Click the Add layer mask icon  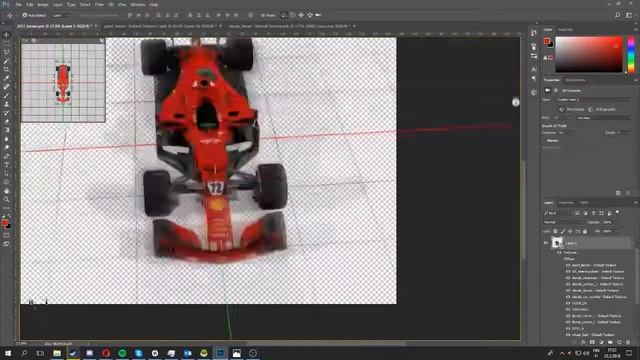click(x=592, y=342)
